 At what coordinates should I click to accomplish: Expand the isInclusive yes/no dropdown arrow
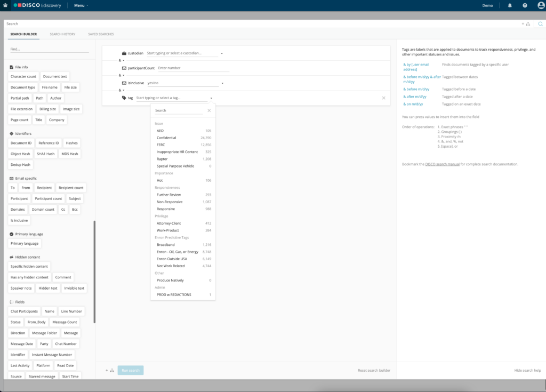[x=222, y=83]
